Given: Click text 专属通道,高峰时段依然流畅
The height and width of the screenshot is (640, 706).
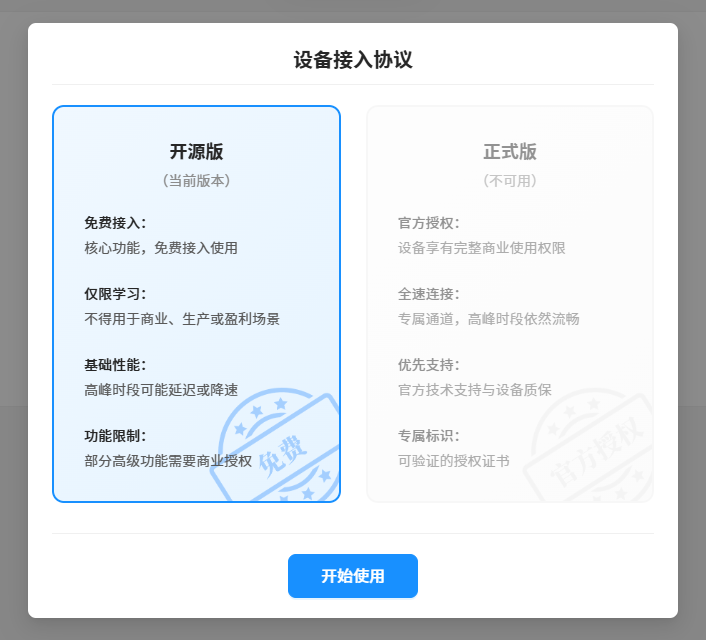Looking at the screenshot, I should (x=488, y=319).
